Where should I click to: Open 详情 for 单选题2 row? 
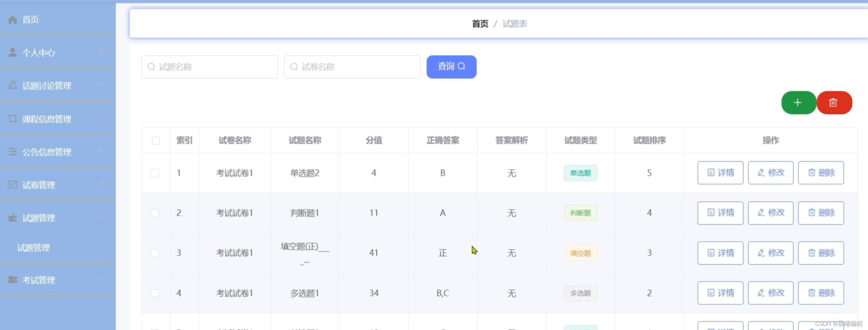[x=720, y=173]
